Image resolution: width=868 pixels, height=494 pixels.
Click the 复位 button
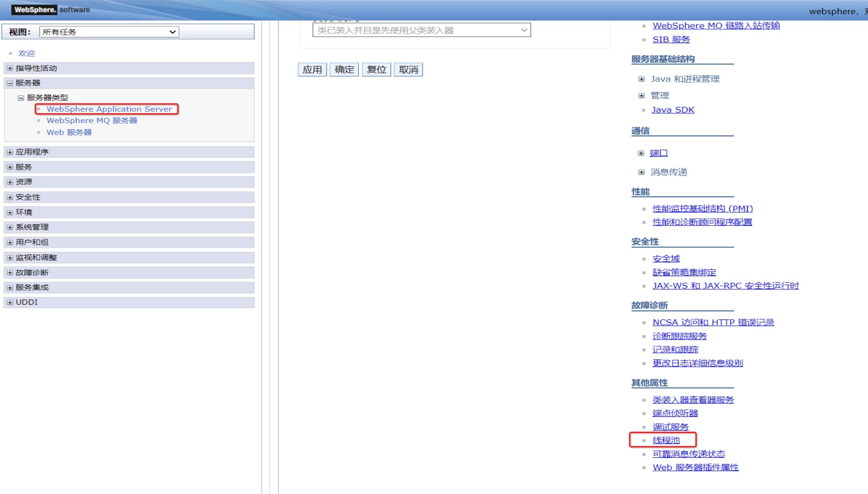tap(376, 70)
